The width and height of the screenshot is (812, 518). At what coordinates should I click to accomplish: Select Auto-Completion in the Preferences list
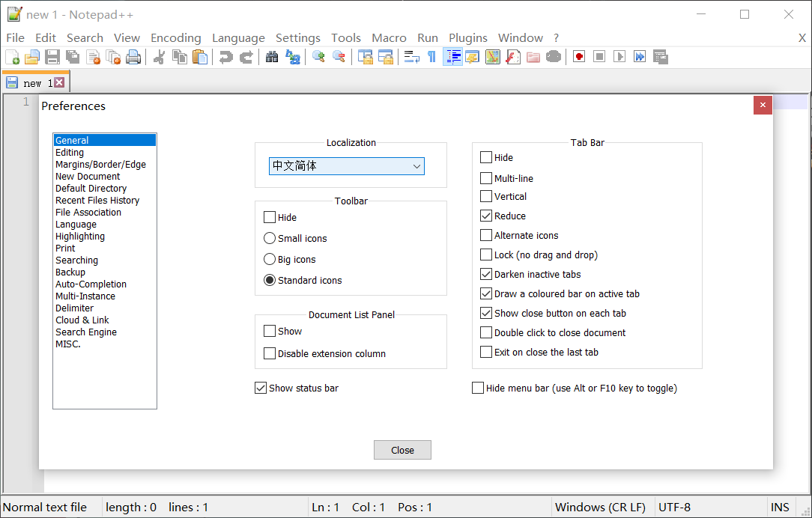91,284
